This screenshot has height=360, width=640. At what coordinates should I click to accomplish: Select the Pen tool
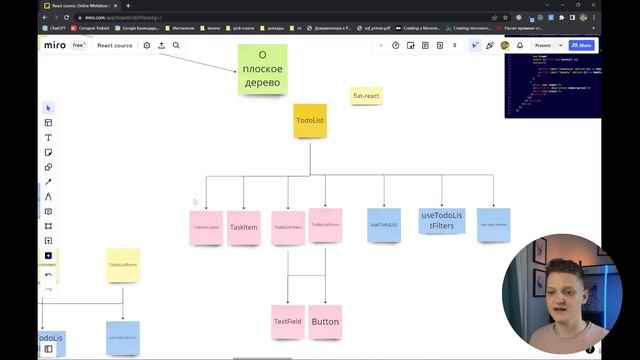[x=48, y=197]
